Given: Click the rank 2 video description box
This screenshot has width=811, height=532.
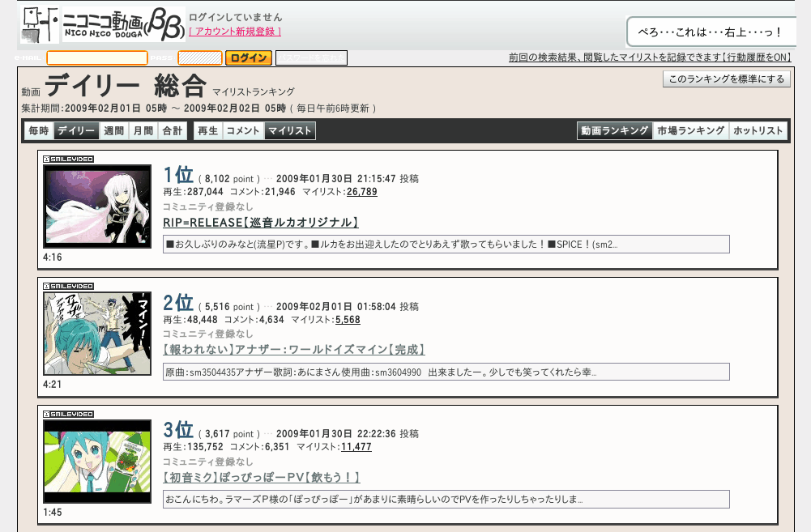Looking at the screenshot, I should coord(446,372).
